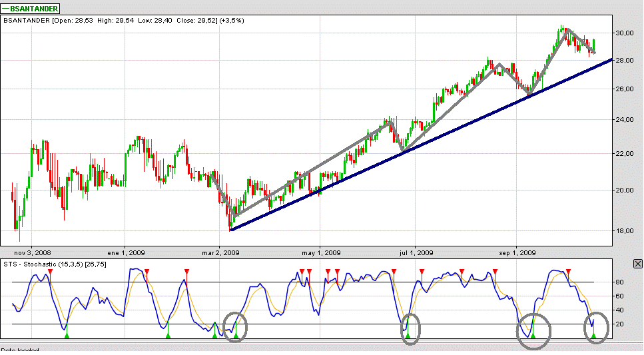The height and width of the screenshot is (355, 644).
Task: Click the 18,00 price axis label
Action: click(625, 231)
